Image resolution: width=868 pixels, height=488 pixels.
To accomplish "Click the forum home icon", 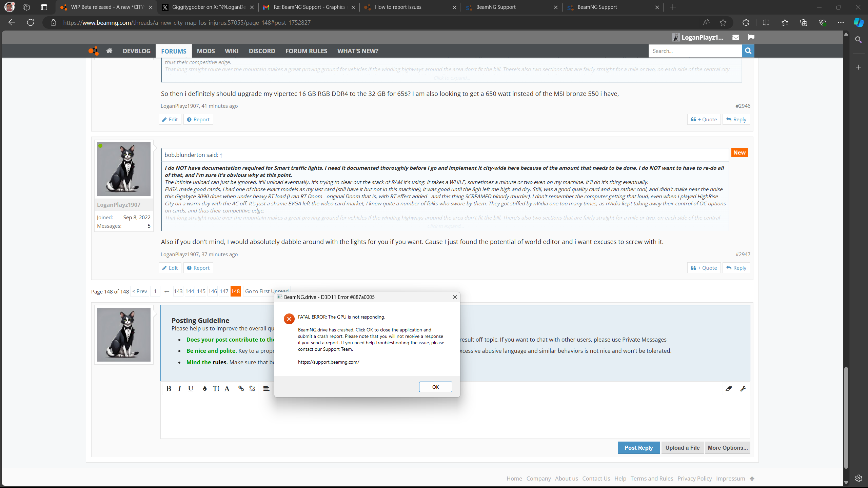I will [x=109, y=51].
